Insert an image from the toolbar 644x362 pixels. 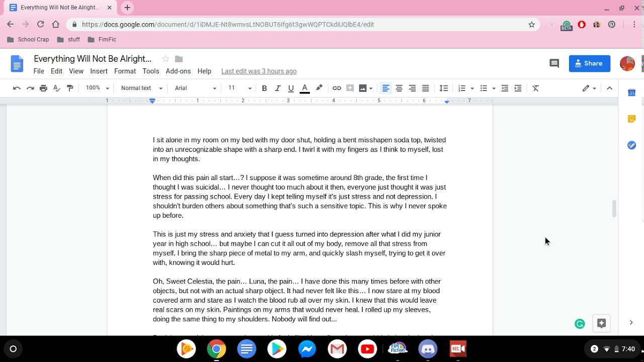coord(363,88)
